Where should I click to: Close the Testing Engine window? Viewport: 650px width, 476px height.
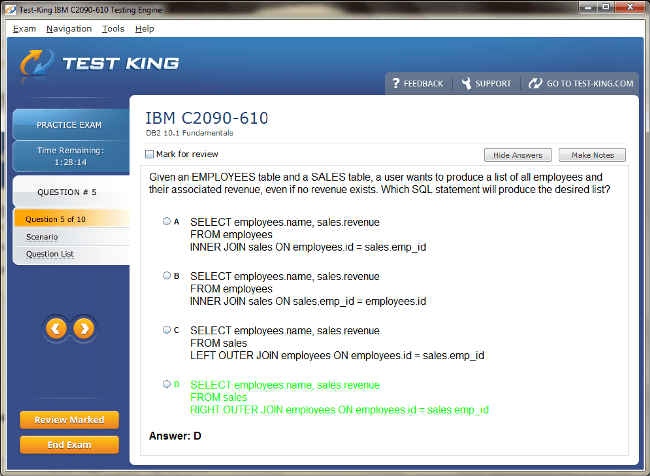pos(630,7)
